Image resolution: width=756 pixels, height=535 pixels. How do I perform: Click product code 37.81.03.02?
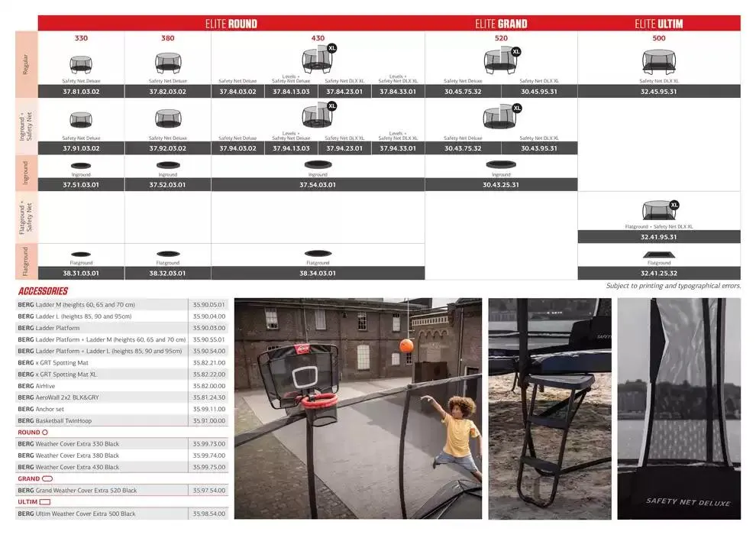pyautogui.click(x=81, y=92)
